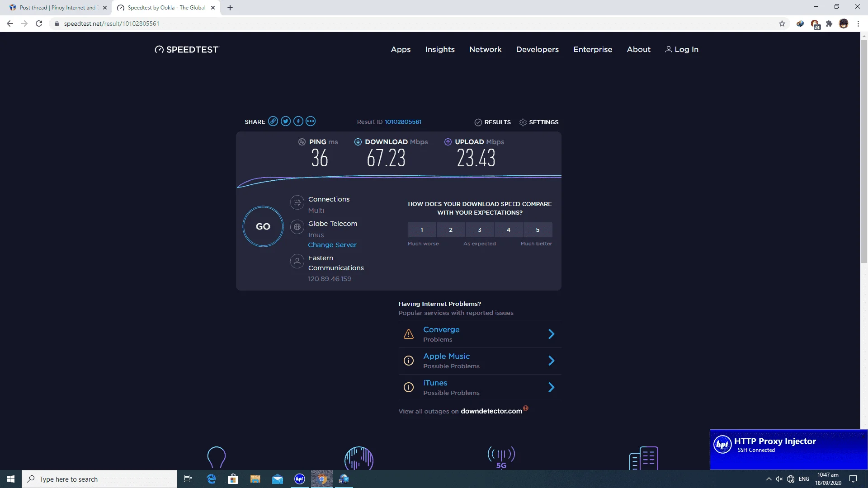
Task: Click the muted volume tray icon
Action: [x=779, y=479]
